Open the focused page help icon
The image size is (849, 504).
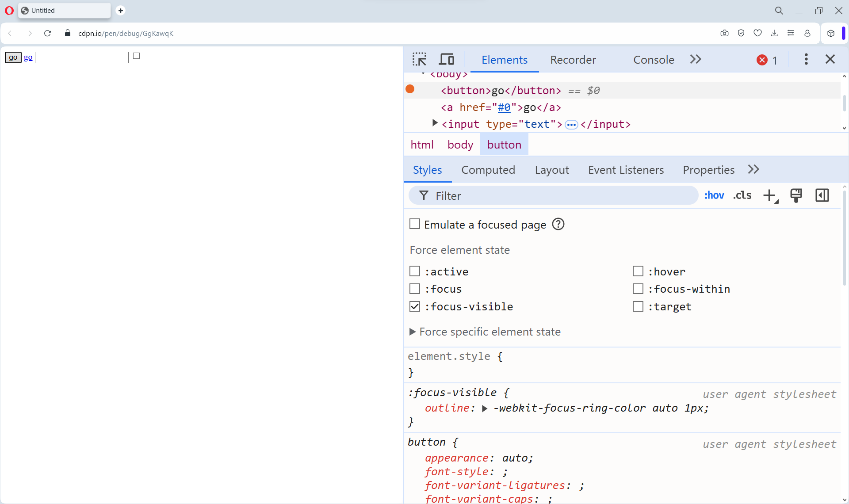[x=558, y=225]
